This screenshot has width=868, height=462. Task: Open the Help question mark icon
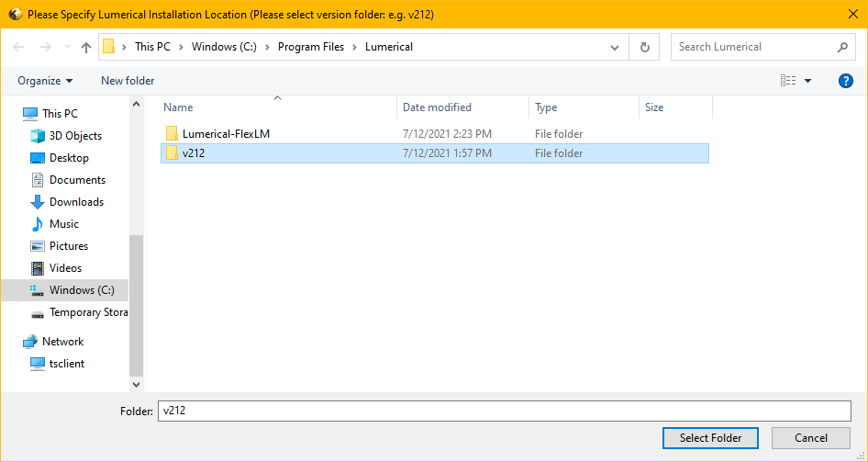click(x=846, y=81)
